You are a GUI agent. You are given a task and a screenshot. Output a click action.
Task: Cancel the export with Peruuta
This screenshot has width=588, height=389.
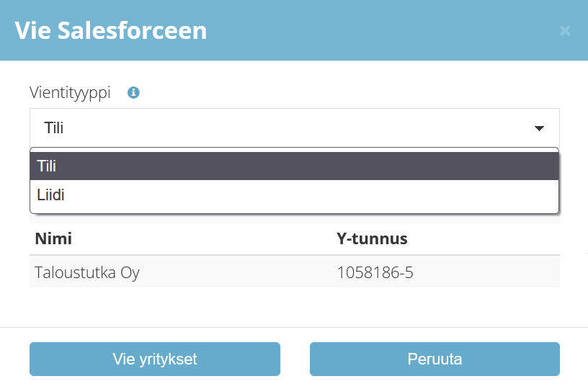point(435,359)
